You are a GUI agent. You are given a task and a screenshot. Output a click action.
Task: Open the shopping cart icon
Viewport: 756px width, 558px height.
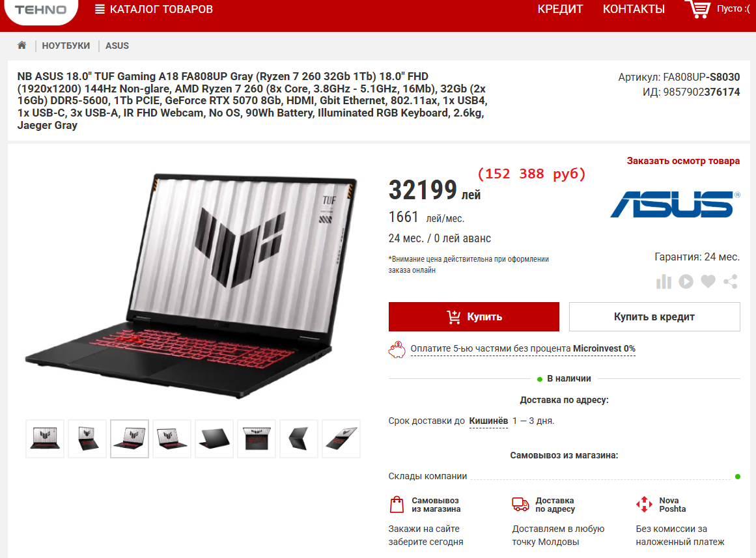coord(697,8)
